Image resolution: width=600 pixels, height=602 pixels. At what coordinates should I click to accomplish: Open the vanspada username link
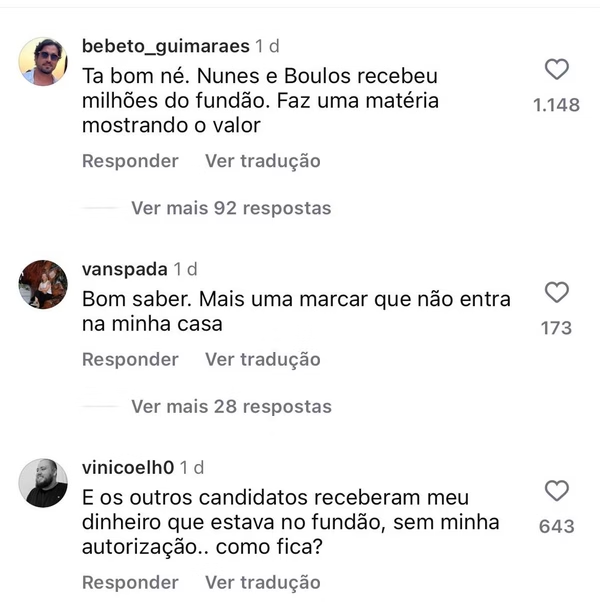point(125,269)
